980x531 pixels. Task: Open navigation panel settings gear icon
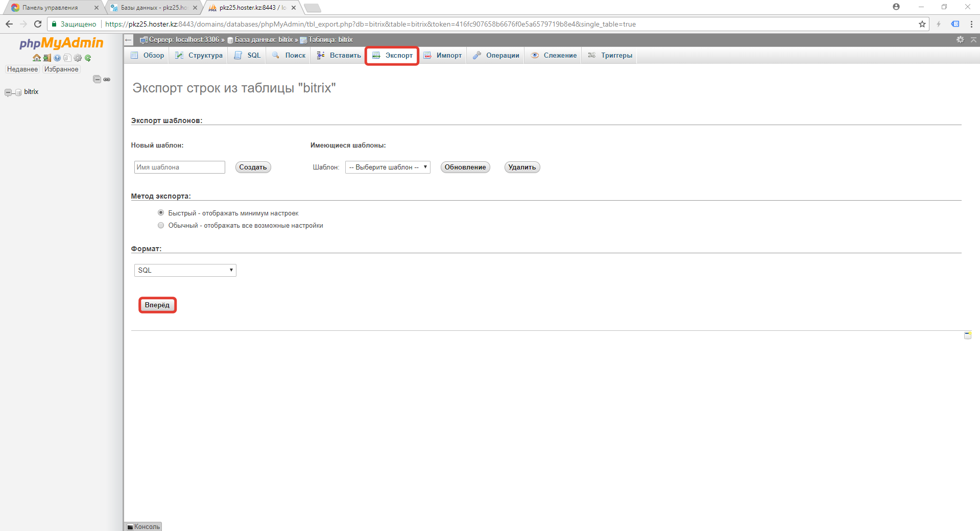pos(78,58)
